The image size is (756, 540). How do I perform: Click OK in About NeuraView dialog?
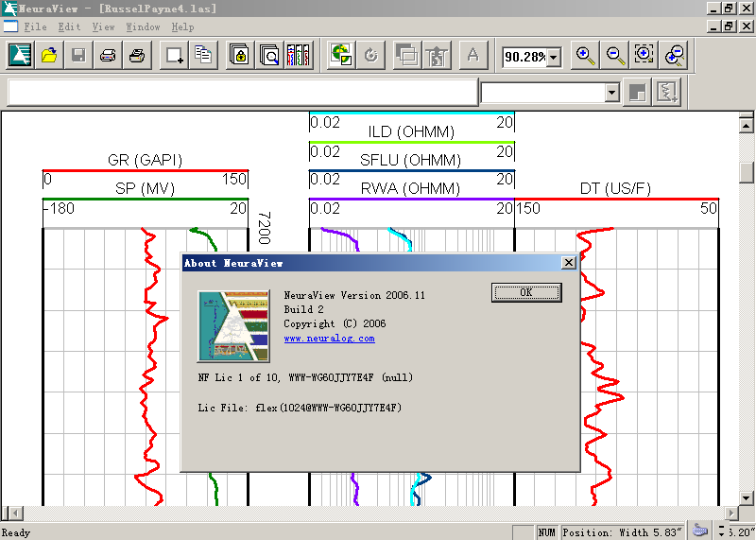pyautogui.click(x=526, y=292)
